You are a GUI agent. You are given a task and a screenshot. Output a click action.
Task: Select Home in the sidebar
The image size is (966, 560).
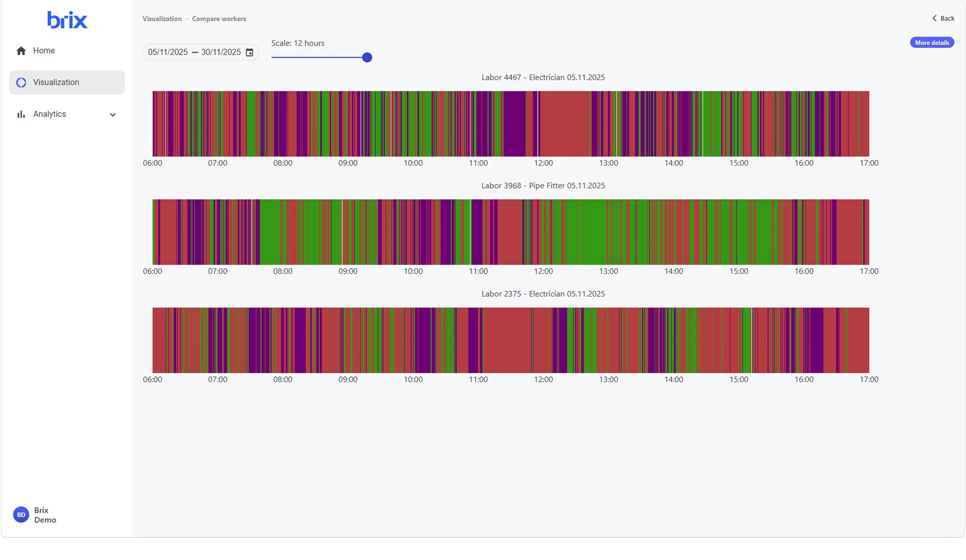(67, 50)
